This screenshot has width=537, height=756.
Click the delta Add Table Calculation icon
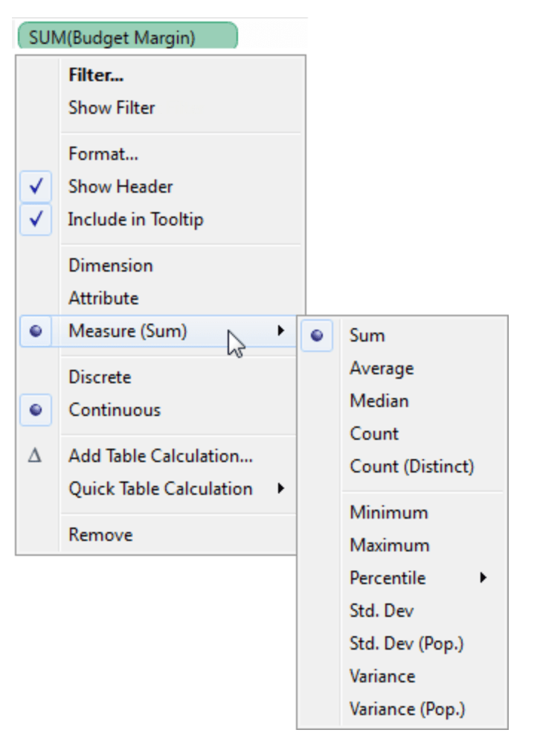tap(35, 456)
